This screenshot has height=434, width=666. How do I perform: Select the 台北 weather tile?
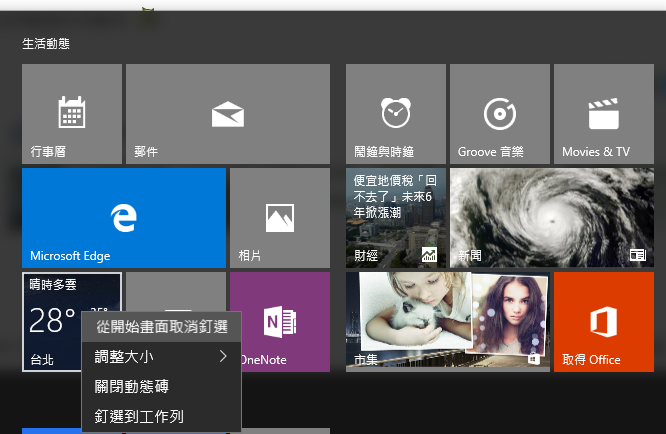tap(51, 322)
